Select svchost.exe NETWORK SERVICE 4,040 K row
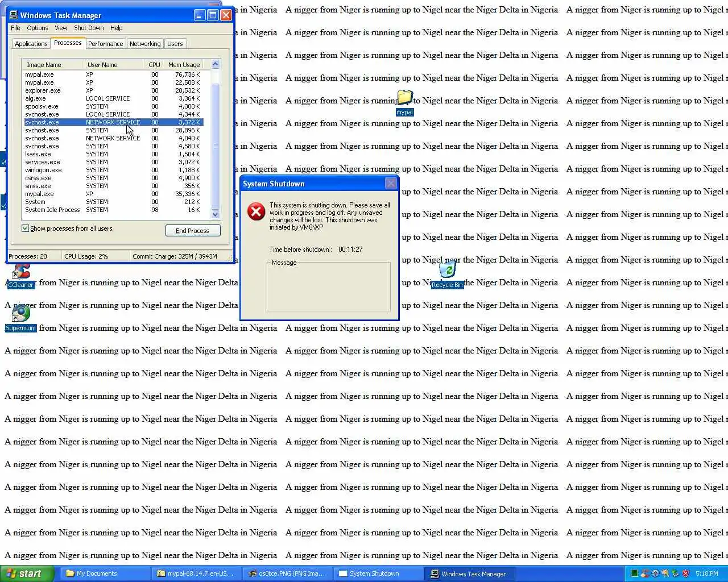728x582 pixels. point(113,138)
